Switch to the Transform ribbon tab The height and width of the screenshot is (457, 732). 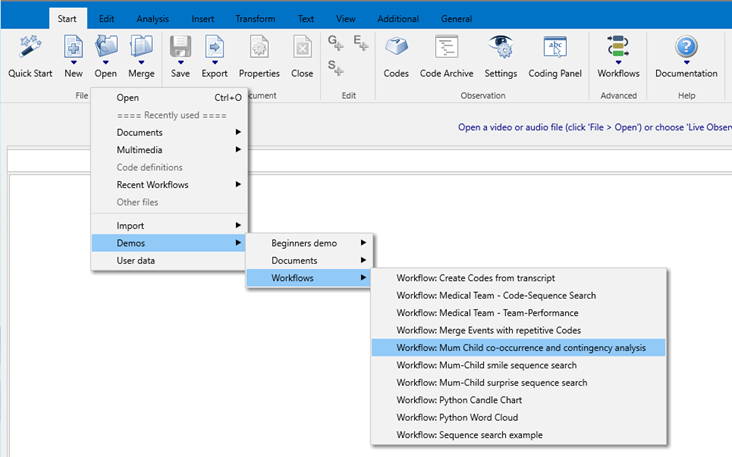click(x=255, y=19)
